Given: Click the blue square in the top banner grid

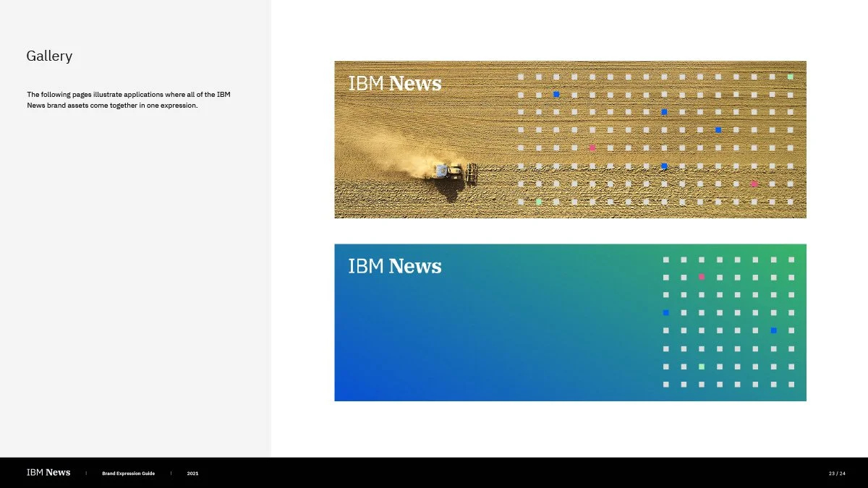Looking at the screenshot, I should point(556,93).
